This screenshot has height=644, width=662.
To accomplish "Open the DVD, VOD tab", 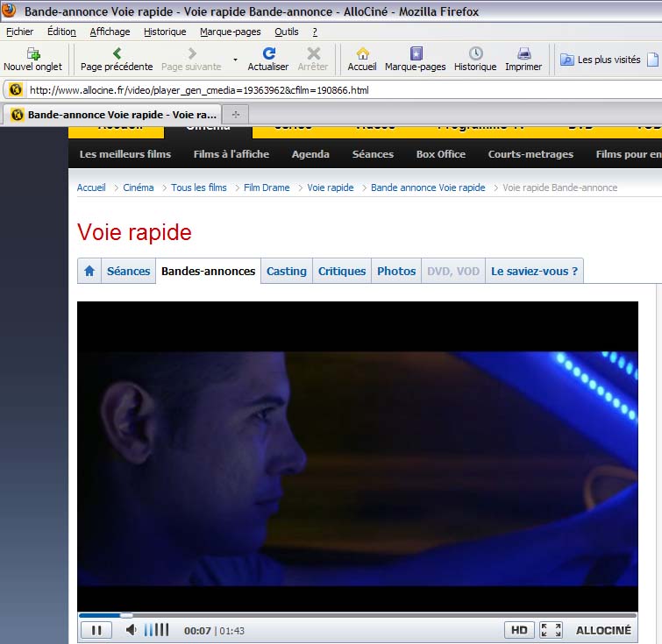I will coord(453,271).
